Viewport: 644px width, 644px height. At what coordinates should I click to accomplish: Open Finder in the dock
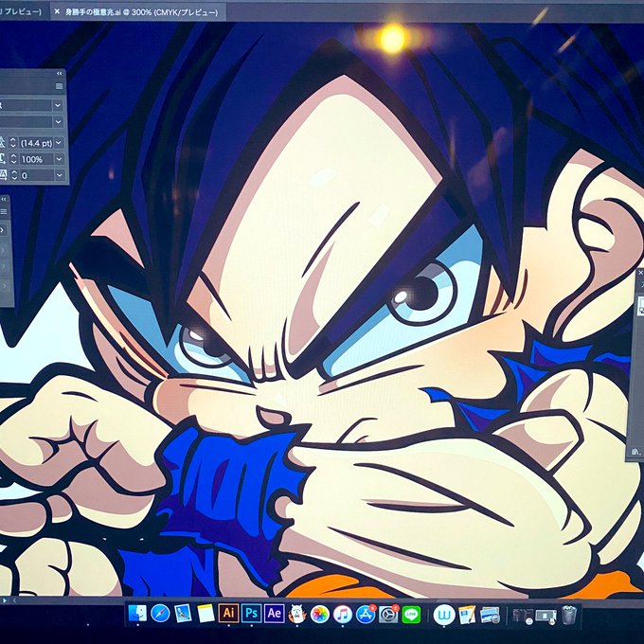[x=137, y=614]
